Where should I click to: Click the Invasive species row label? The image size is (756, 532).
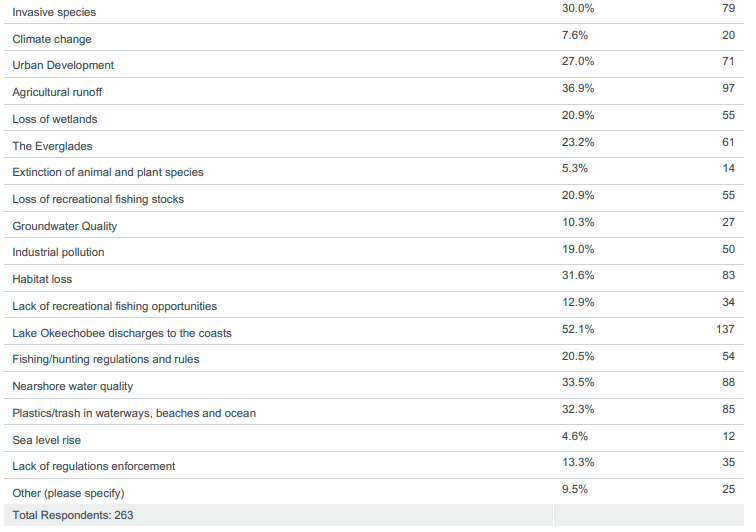click(x=55, y=12)
